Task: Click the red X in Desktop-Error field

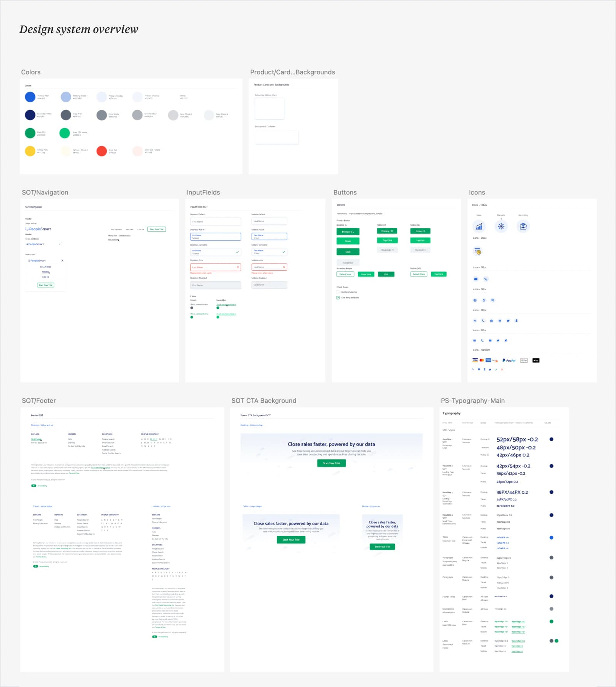Action: point(238,267)
